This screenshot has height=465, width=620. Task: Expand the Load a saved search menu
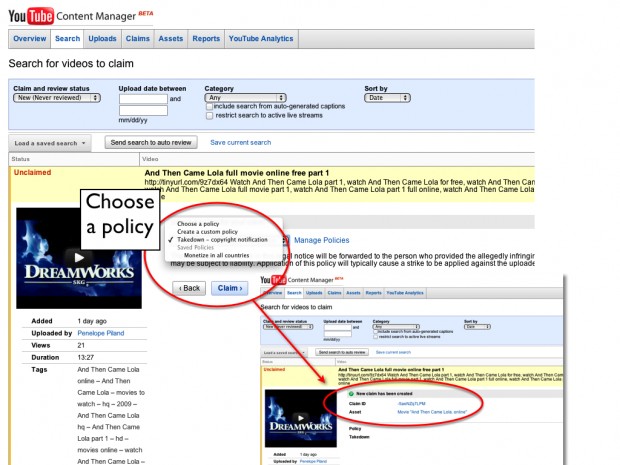50,143
